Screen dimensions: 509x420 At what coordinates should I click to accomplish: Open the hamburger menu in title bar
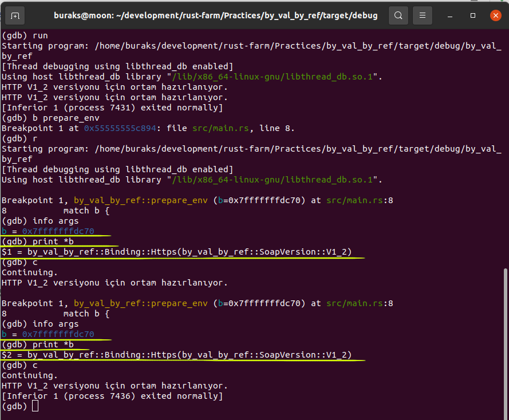423,15
